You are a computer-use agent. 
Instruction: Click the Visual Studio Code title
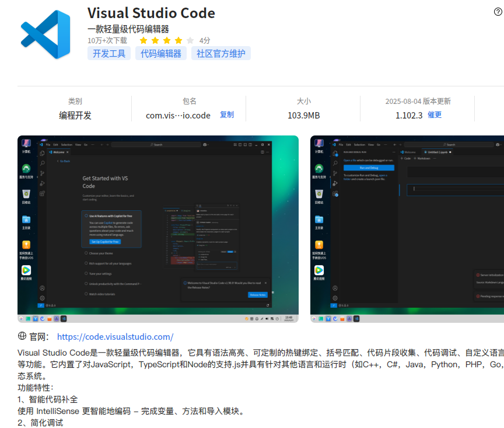pyautogui.click(x=151, y=13)
